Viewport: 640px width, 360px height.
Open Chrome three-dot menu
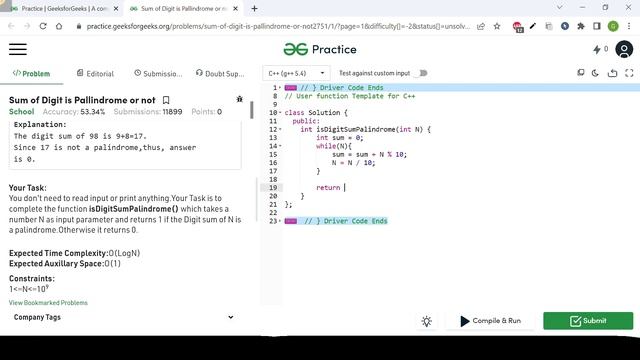(629, 26)
